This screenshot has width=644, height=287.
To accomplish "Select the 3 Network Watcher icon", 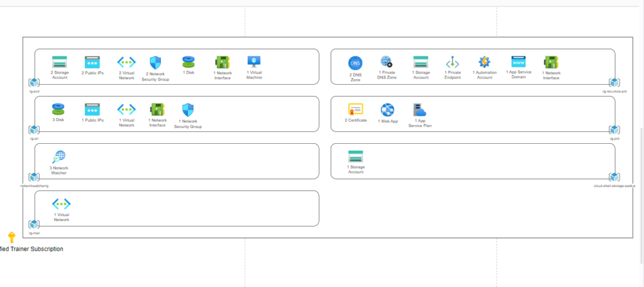I will click(59, 157).
